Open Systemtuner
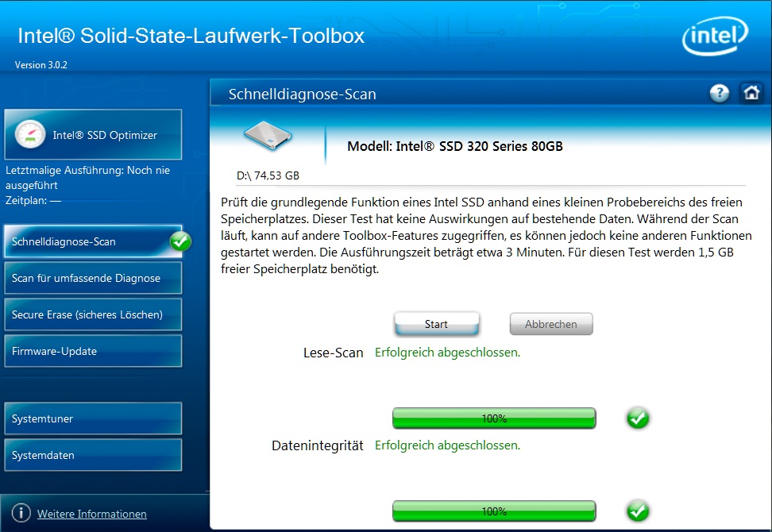 (x=93, y=418)
